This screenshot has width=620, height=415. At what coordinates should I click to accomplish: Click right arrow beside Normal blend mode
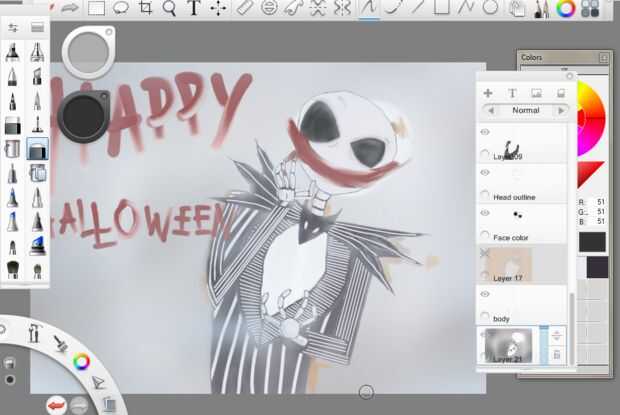[562, 110]
